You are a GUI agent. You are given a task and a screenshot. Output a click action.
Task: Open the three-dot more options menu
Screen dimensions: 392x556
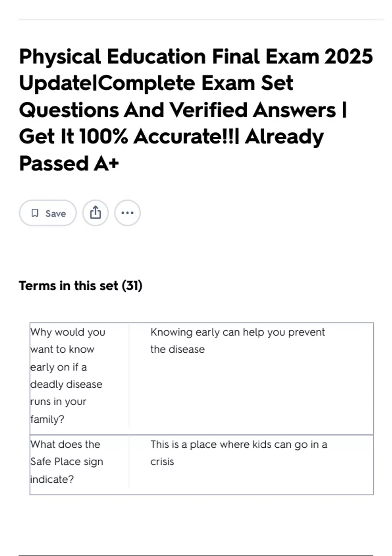pyautogui.click(x=127, y=213)
